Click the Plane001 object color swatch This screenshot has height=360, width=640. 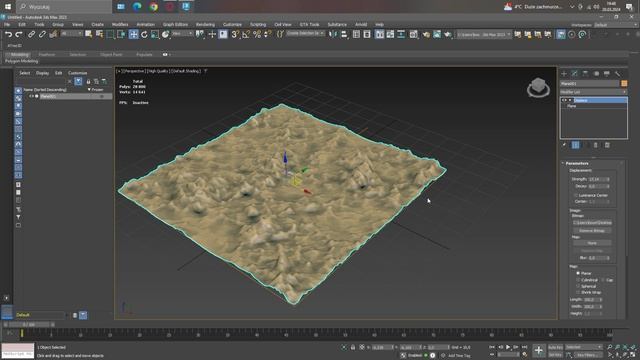click(x=624, y=84)
